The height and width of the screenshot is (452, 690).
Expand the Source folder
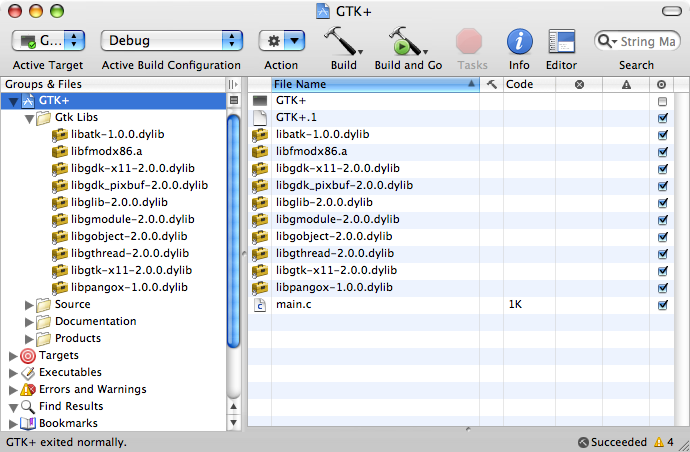click(29, 304)
